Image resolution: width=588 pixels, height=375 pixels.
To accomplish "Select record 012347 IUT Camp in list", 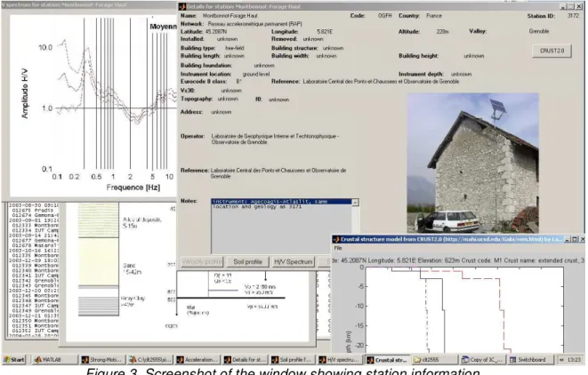I will (x=36, y=306).
